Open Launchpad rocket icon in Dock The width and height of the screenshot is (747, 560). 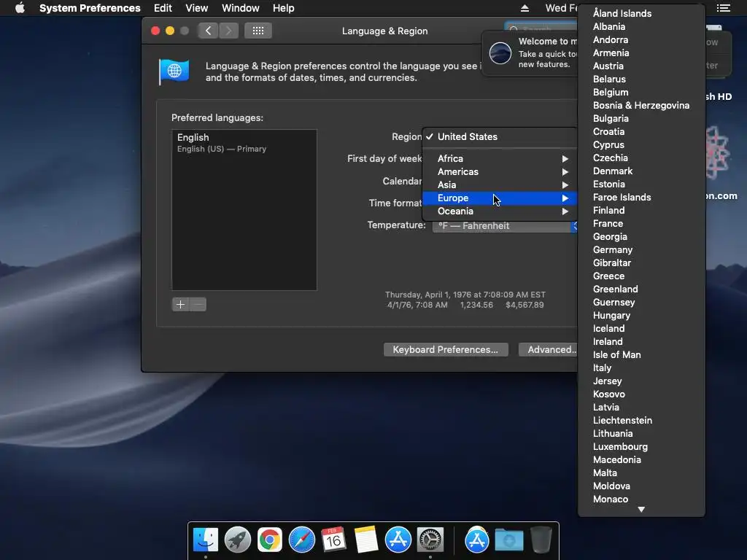[238, 540]
